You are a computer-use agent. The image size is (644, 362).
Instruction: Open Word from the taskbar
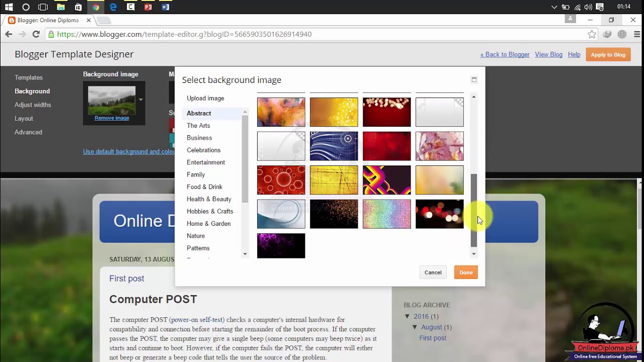(x=166, y=7)
